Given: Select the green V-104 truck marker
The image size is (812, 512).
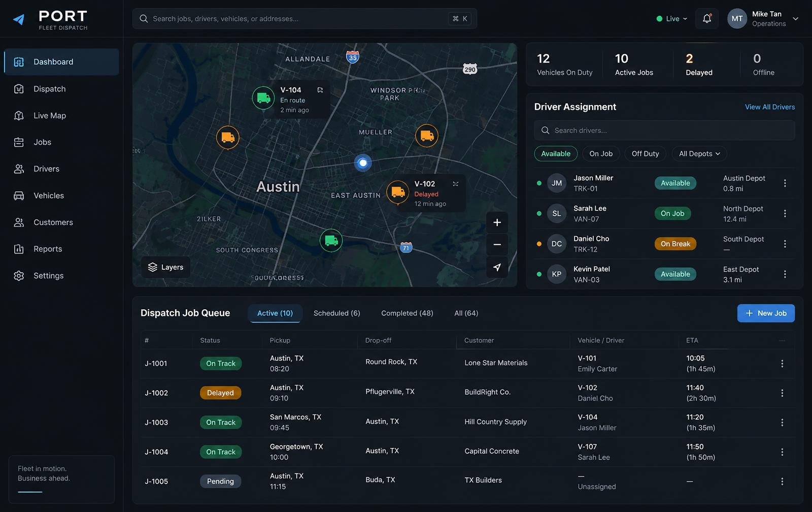Looking at the screenshot, I should (263, 98).
